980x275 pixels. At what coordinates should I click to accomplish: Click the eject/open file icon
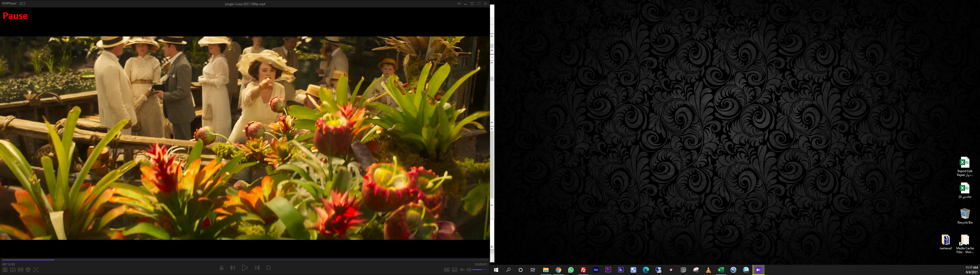click(222, 268)
